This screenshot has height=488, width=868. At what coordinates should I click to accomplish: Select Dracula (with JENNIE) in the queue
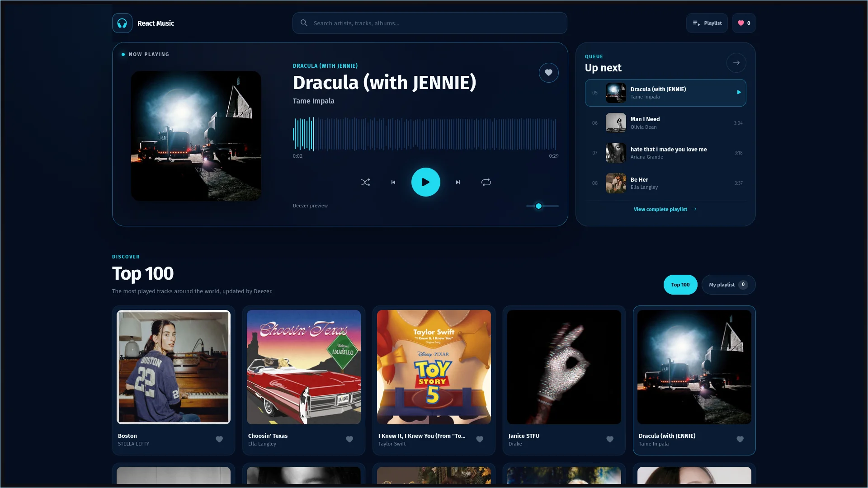coord(665,93)
